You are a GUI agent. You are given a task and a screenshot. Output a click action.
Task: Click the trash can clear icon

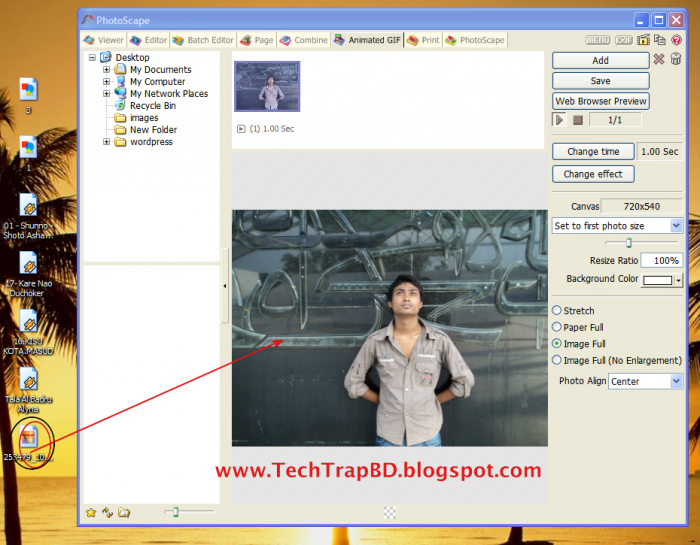pyautogui.click(x=676, y=59)
